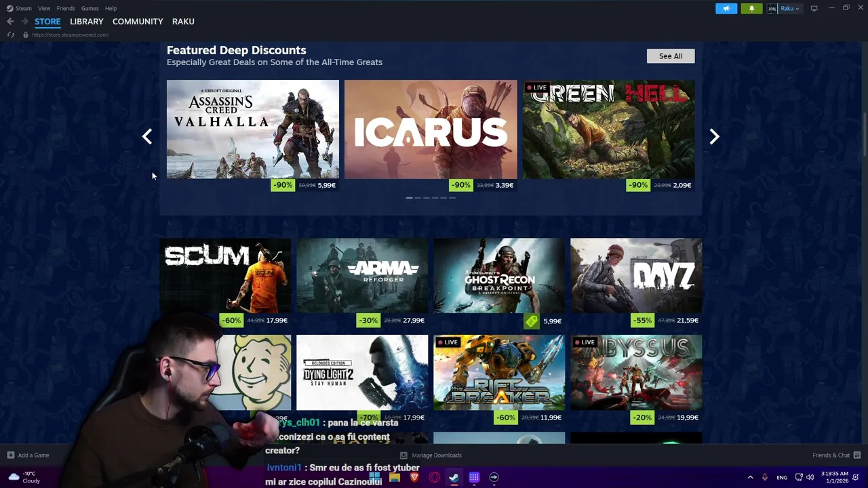Click the Fallout Vault Boy capsule
The height and width of the screenshot is (488, 868).
pyautogui.click(x=254, y=373)
